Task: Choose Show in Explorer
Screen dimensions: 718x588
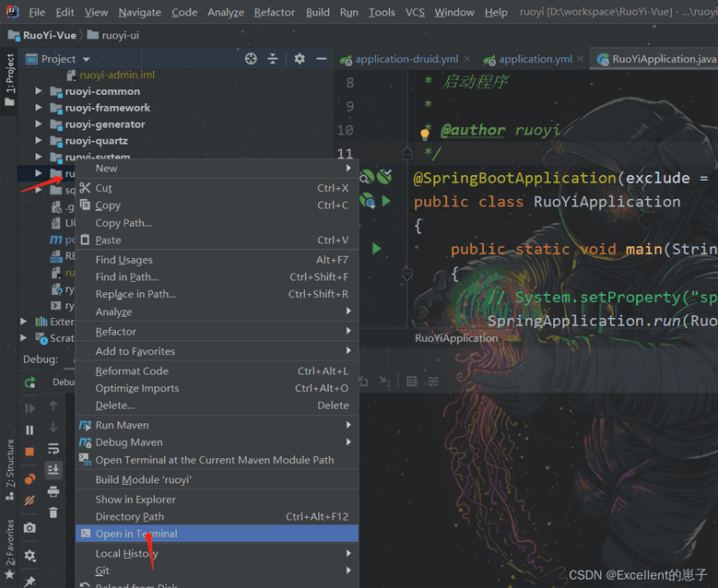Action: point(217,500)
